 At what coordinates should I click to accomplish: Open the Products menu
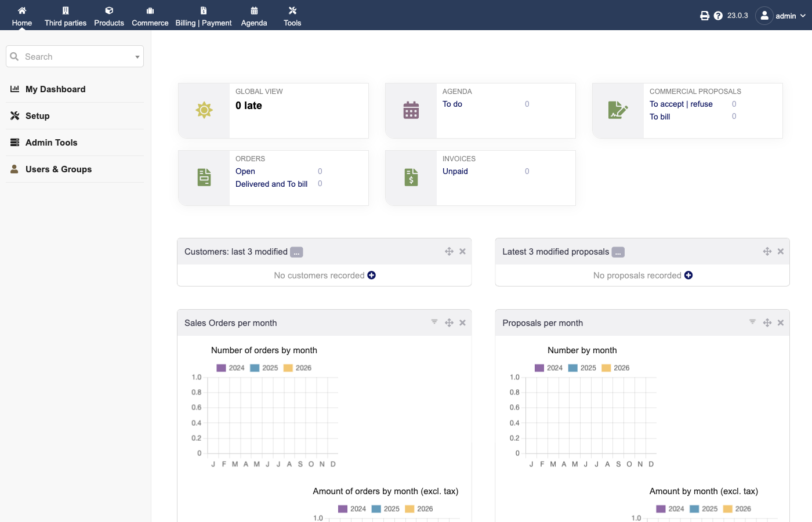[x=109, y=16]
